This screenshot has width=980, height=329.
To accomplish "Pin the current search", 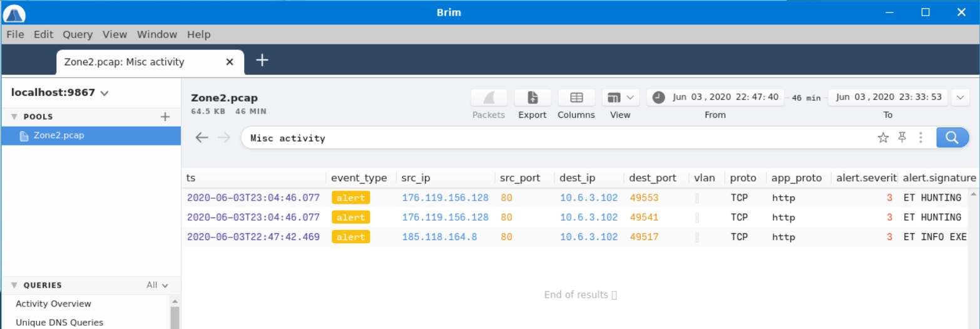I will [x=902, y=138].
